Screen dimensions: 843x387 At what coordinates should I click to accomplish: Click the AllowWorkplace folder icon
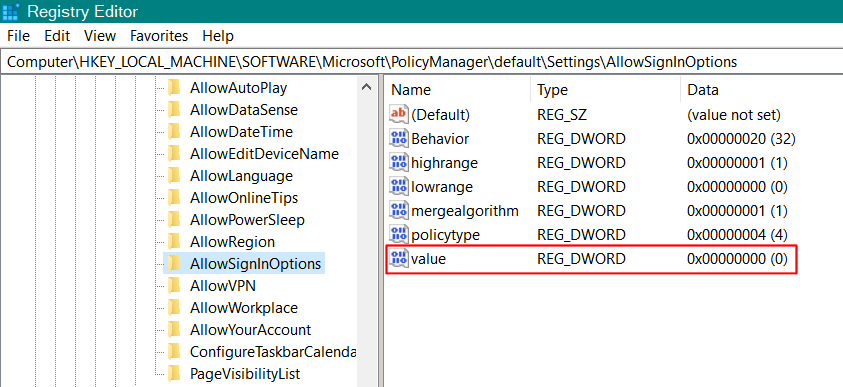[174, 307]
